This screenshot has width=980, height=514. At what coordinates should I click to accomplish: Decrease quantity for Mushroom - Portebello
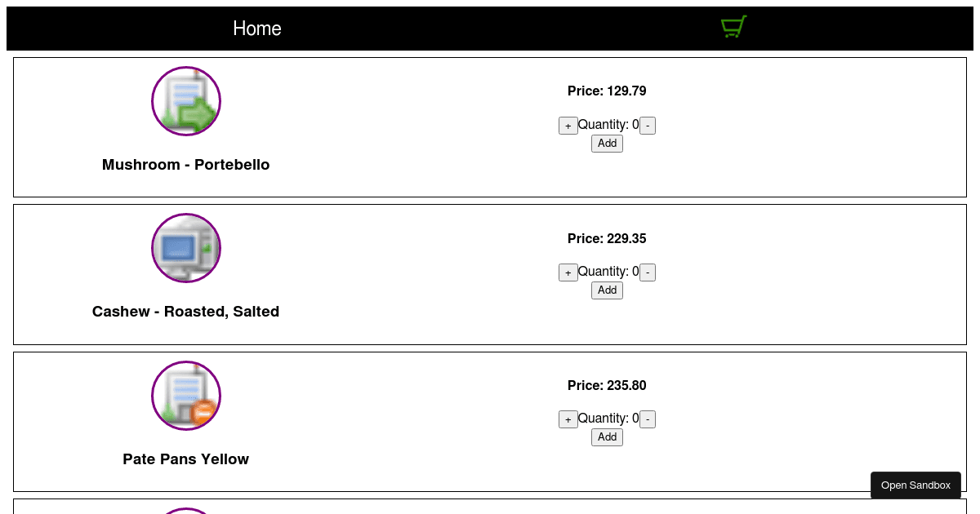pos(648,126)
